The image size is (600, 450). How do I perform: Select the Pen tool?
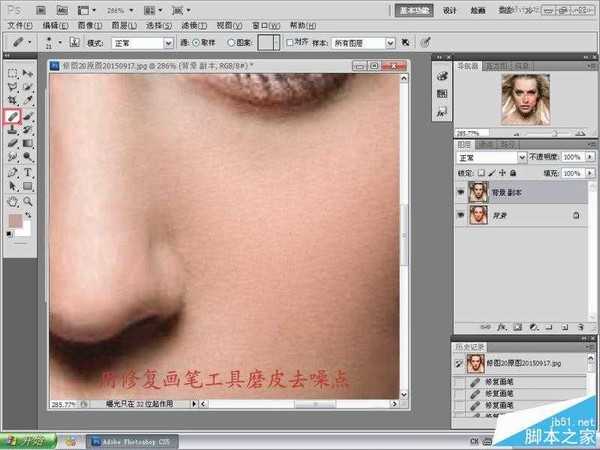[13, 172]
